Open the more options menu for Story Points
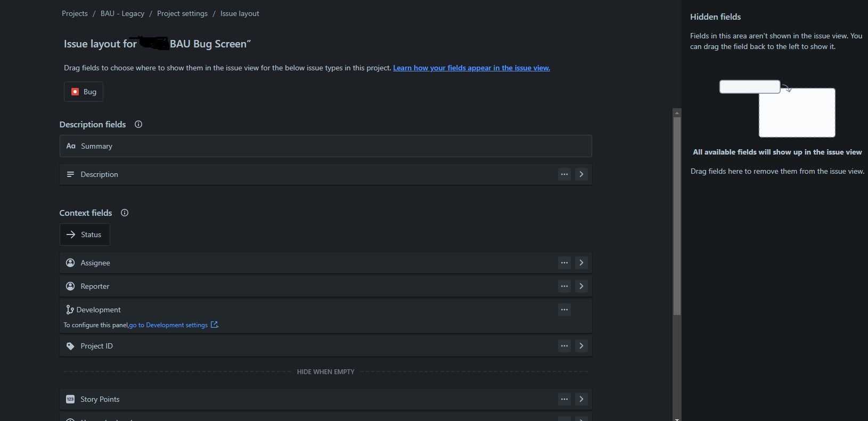 pos(564,399)
